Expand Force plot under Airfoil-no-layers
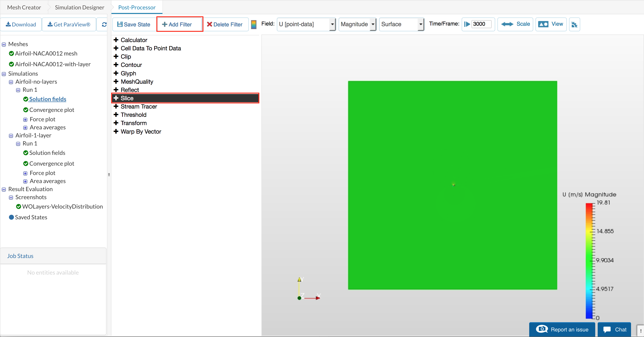 coord(25,120)
